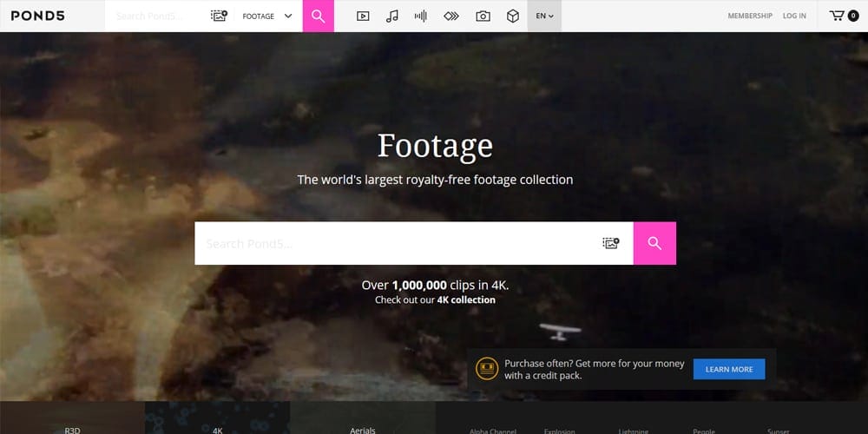Open the 3D models cube icon
868x434 pixels.
[x=513, y=16]
